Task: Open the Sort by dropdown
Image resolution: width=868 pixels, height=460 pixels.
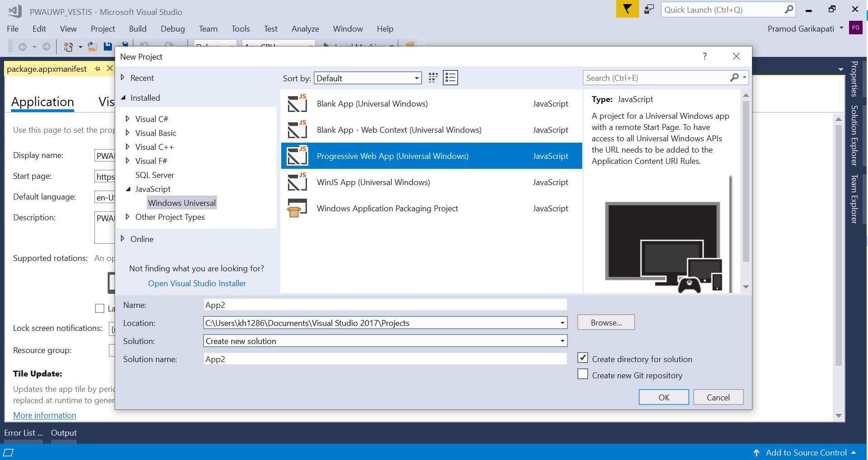Action: pos(415,78)
